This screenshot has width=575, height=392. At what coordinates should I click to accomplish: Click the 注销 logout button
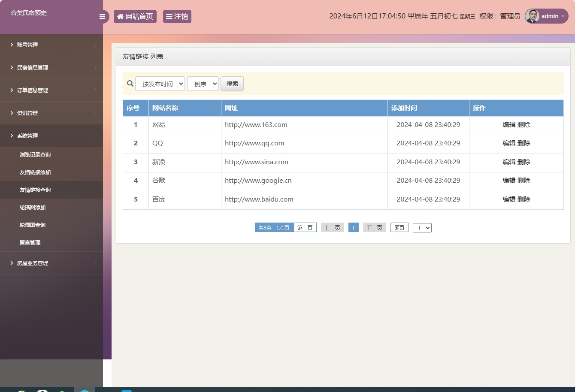click(x=177, y=17)
